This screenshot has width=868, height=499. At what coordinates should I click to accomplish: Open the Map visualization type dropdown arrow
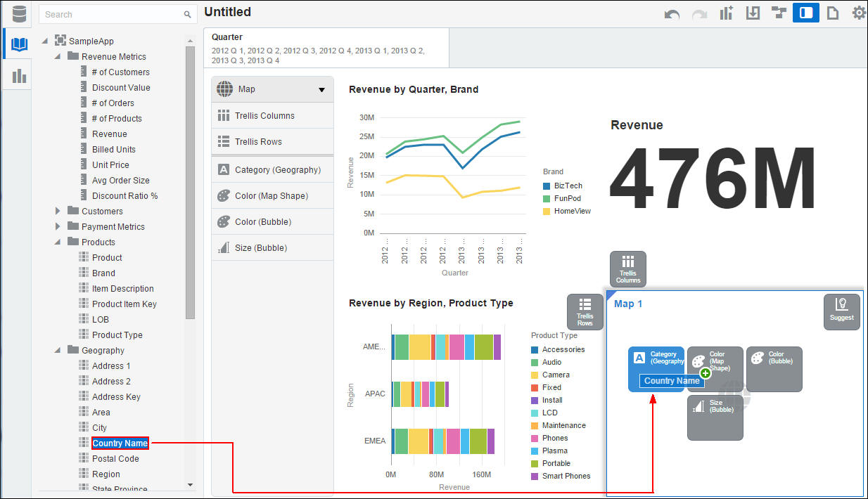(x=322, y=90)
